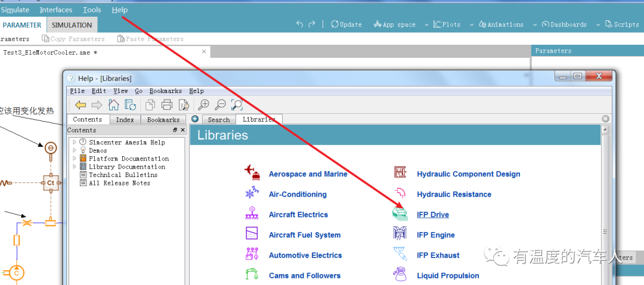The width and height of the screenshot is (644, 285).
Task: Open the IFP Drive library link
Action: pyautogui.click(x=433, y=215)
